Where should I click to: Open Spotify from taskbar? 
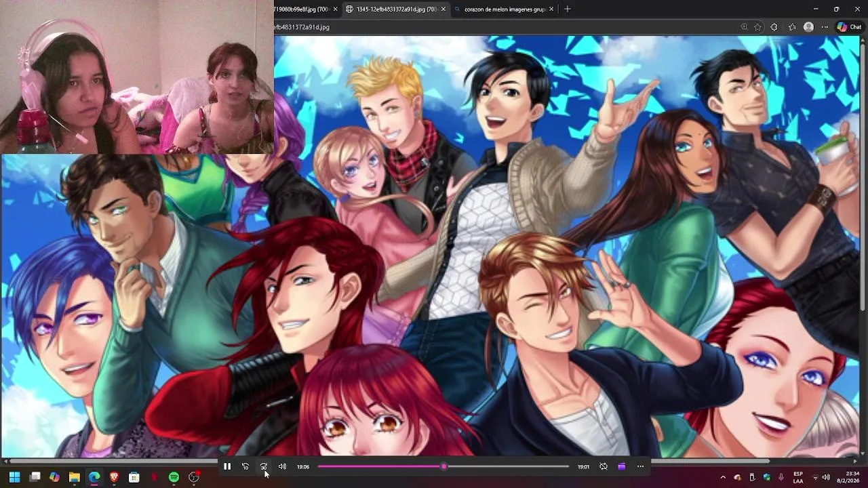[174, 477]
